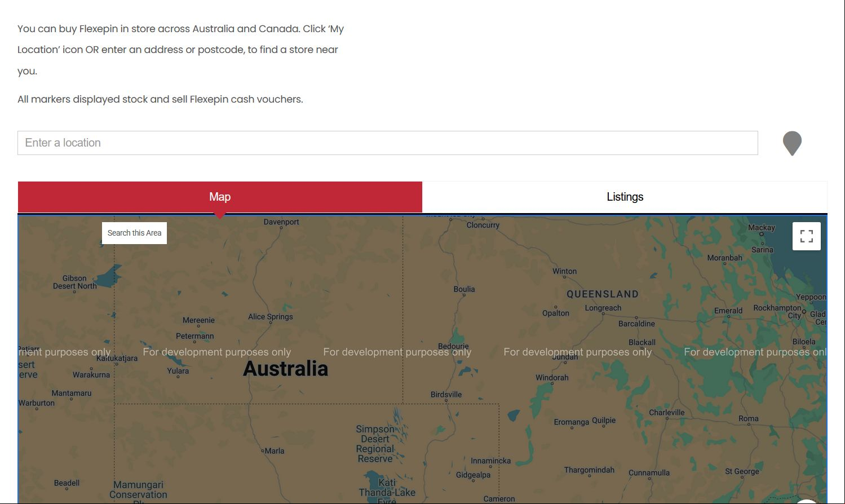Click Mereenie on the map
The height and width of the screenshot is (504, 845).
point(198,320)
